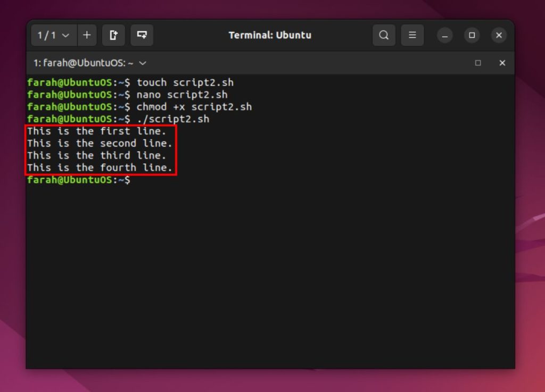Screen dimensions: 545x392
Task: Close the farah@UbuntuOS terminal tab
Action: 502,63
